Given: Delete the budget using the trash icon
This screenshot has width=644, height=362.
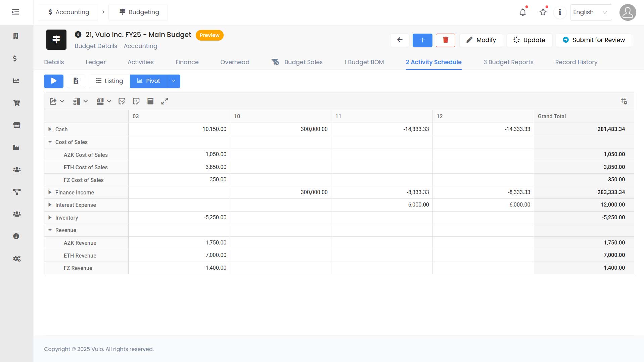Looking at the screenshot, I should click(446, 40).
